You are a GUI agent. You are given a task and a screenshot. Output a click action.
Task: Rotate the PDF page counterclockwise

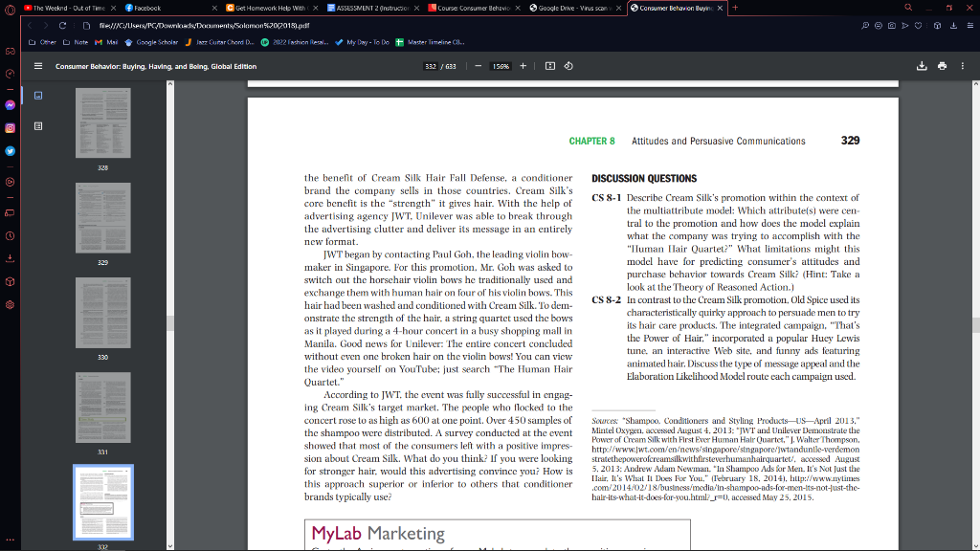(x=568, y=66)
